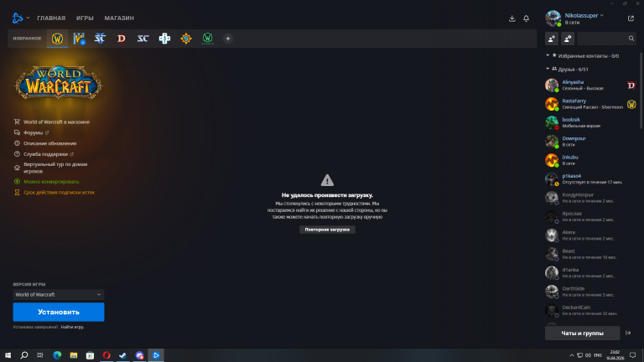The height and width of the screenshot is (362, 644).
Task: Select friend Alinyasha
Action: click(590, 85)
